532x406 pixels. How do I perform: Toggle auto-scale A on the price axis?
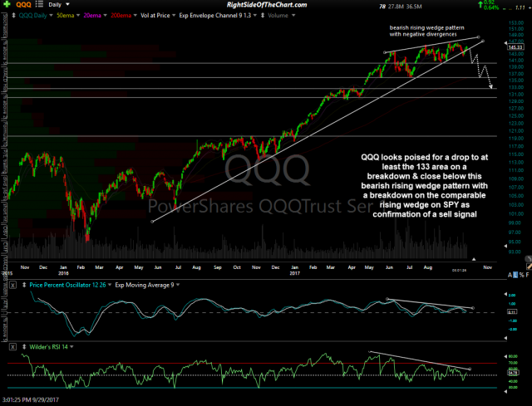pos(510,275)
